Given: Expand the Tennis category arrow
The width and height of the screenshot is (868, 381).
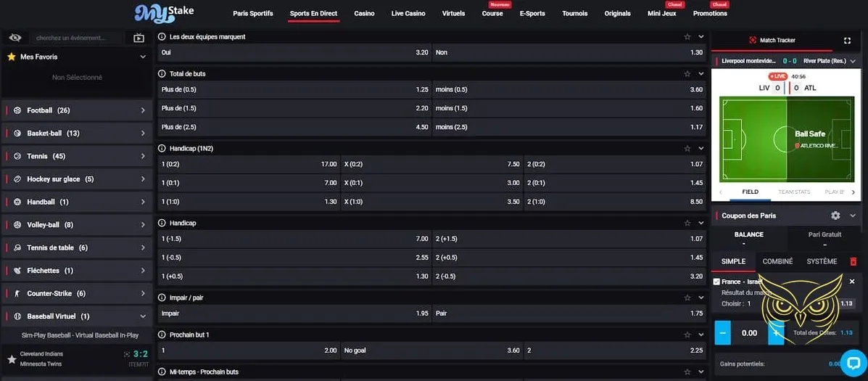Looking at the screenshot, I should pyautogui.click(x=143, y=156).
